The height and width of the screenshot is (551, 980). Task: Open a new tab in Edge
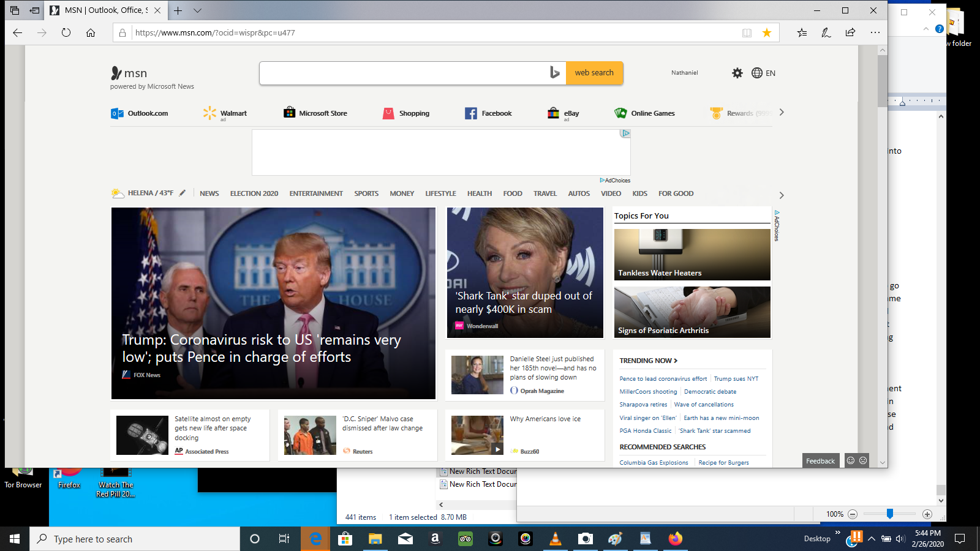[178, 10]
